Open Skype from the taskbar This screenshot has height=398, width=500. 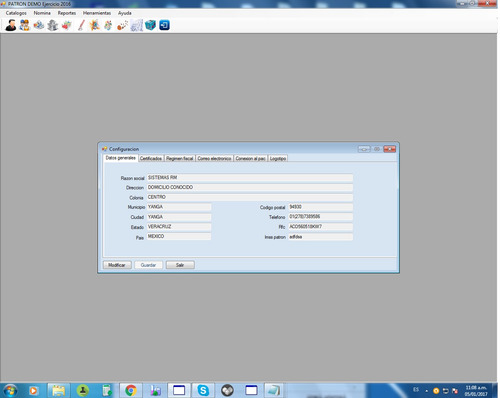[203, 390]
